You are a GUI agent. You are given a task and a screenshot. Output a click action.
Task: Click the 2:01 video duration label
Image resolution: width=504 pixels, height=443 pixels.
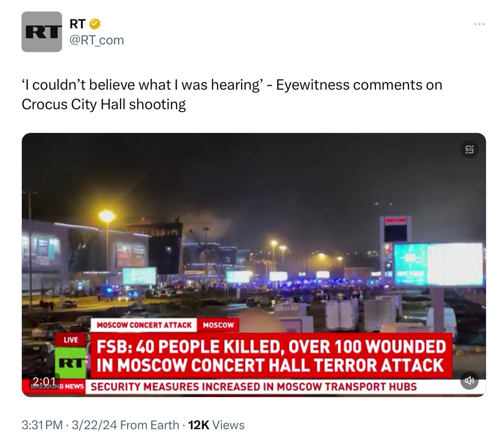[44, 381]
